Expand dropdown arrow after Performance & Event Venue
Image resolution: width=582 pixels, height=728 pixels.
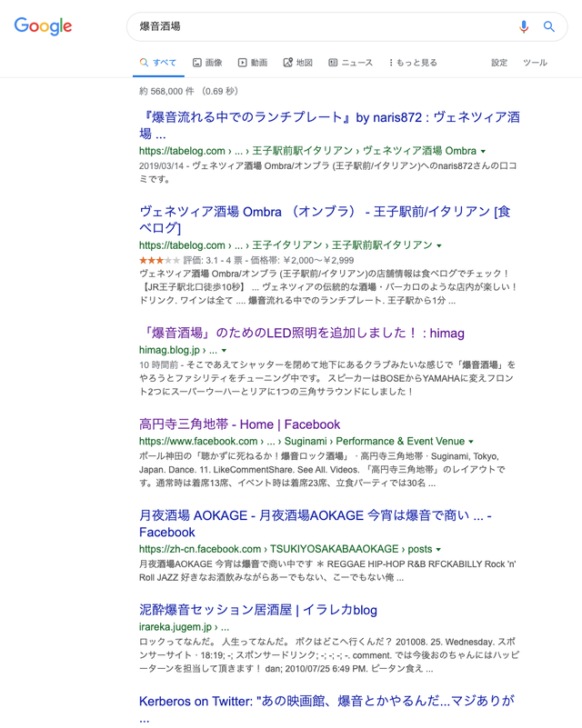[471, 442]
